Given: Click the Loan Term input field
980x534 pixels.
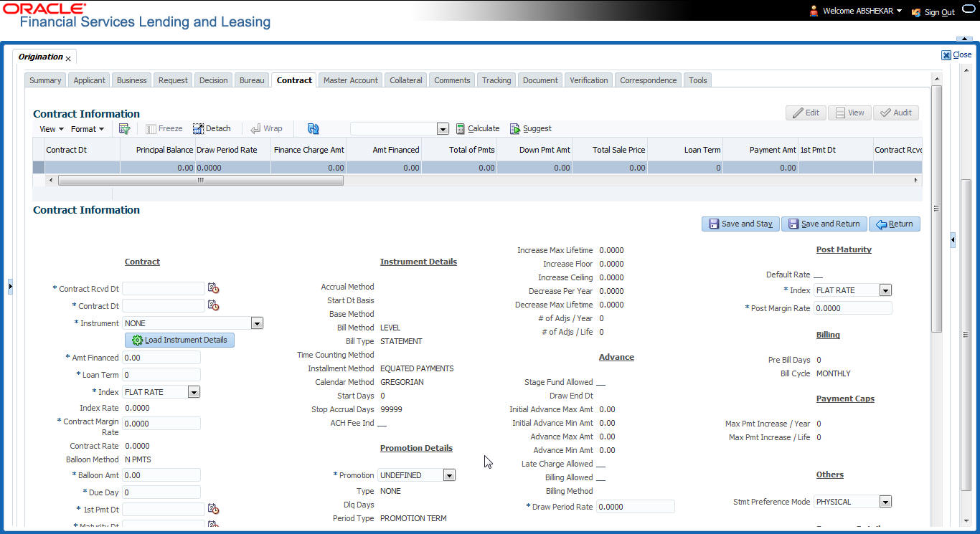Looking at the screenshot, I should coord(161,375).
